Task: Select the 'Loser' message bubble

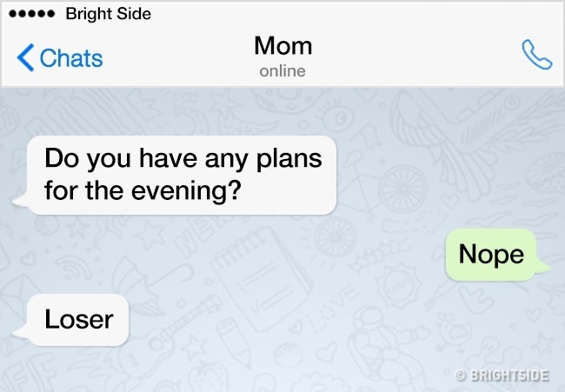Action: tap(78, 320)
